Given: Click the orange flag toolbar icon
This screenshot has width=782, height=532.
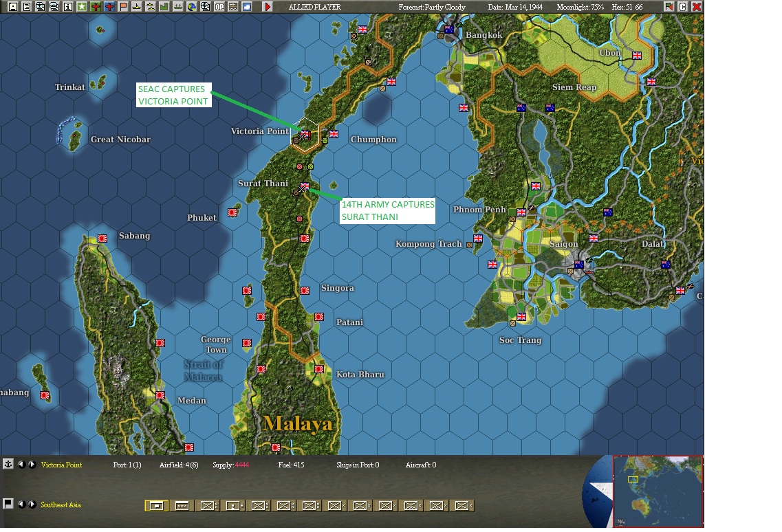Looking at the screenshot, I should 123,7.
